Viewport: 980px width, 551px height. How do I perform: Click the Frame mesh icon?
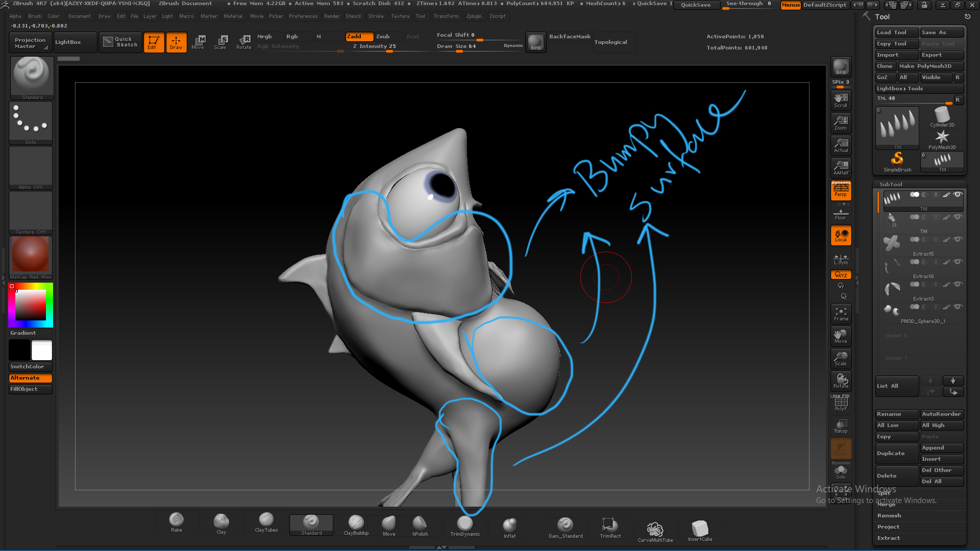pos(841,313)
